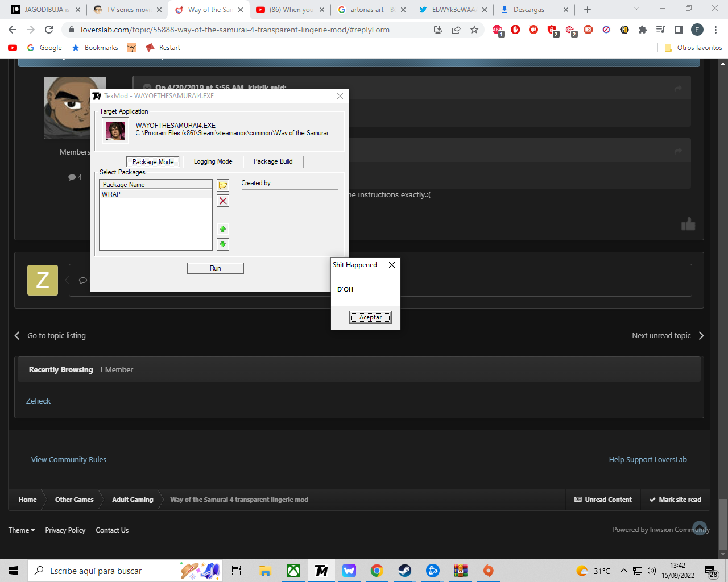Open the Chrome profile avatar F

[697, 30]
